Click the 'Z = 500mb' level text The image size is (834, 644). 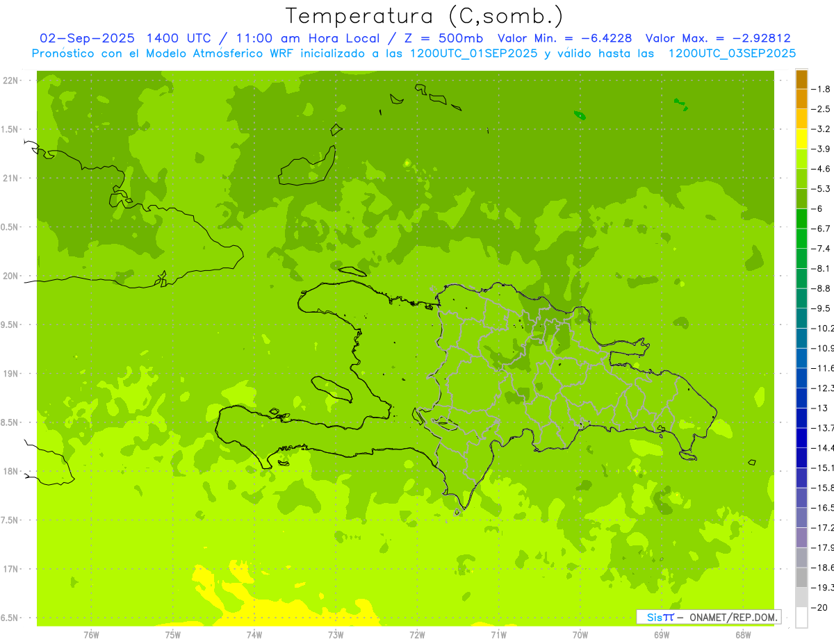[442, 38]
